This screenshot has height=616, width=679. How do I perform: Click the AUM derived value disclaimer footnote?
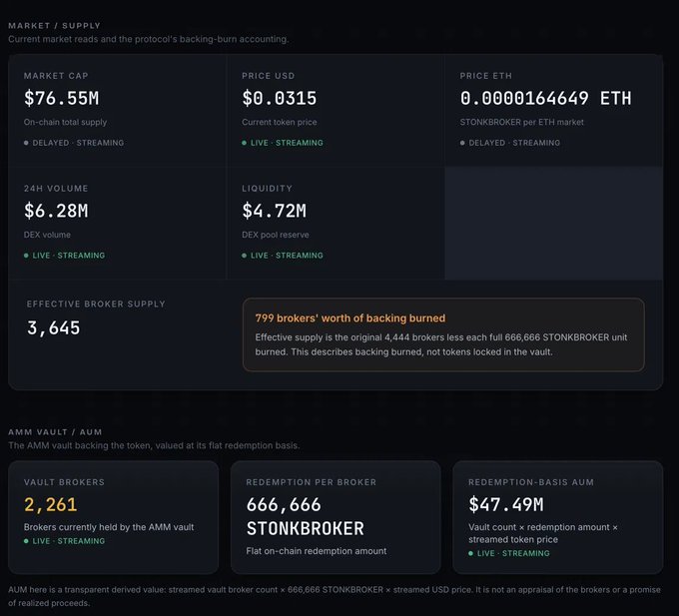point(335,596)
